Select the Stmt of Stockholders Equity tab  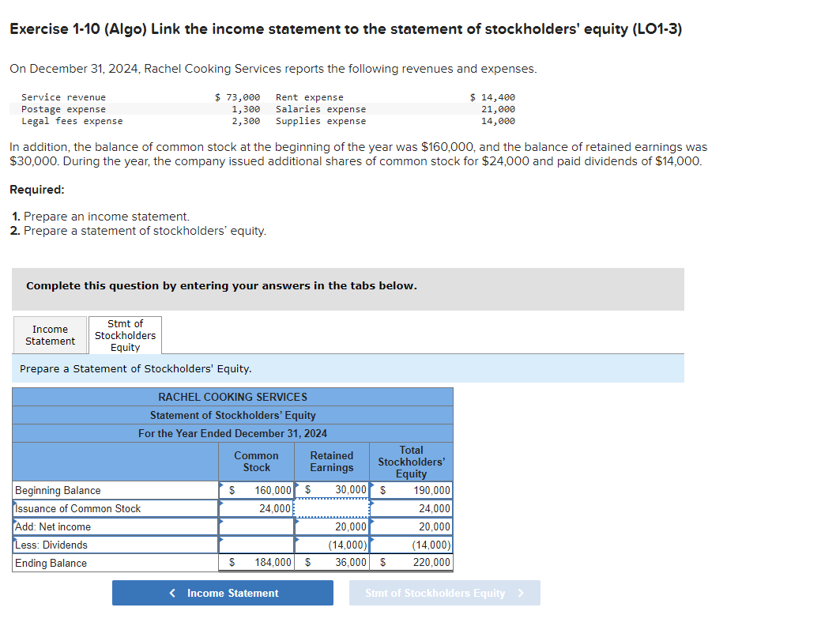pos(125,334)
